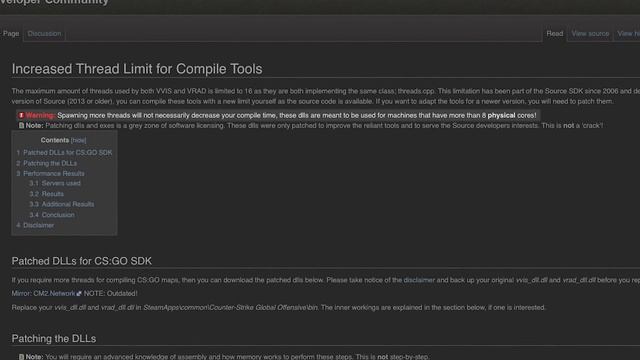Click the Increased Thread Limit page heading
The image size is (640, 360).
[x=137, y=69]
